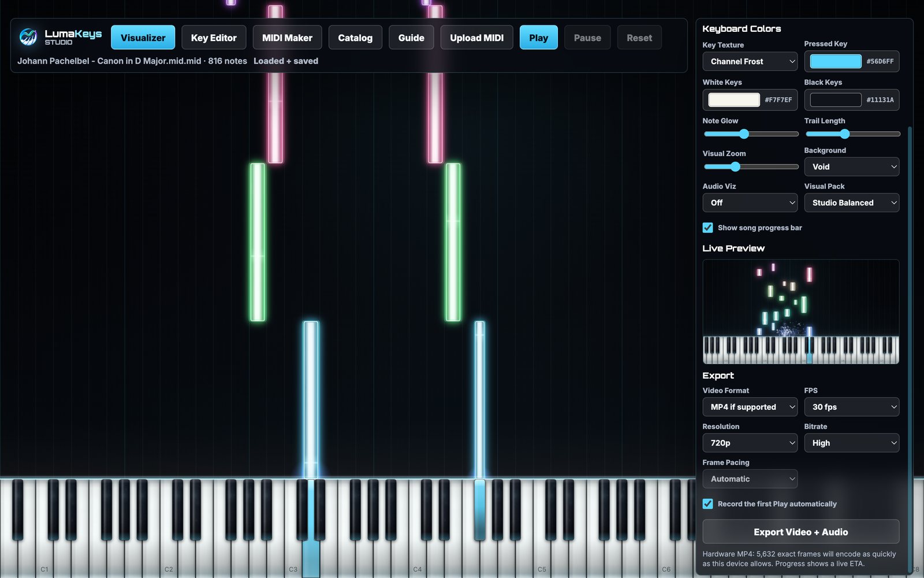Adjust the Note Glow slider
Image resolution: width=924 pixels, height=578 pixels.
[x=751, y=134]
